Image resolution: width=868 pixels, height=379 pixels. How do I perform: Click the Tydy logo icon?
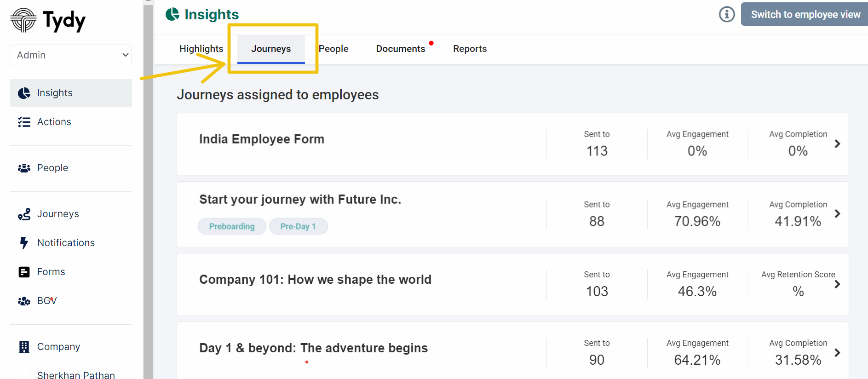tap(23, 20)
